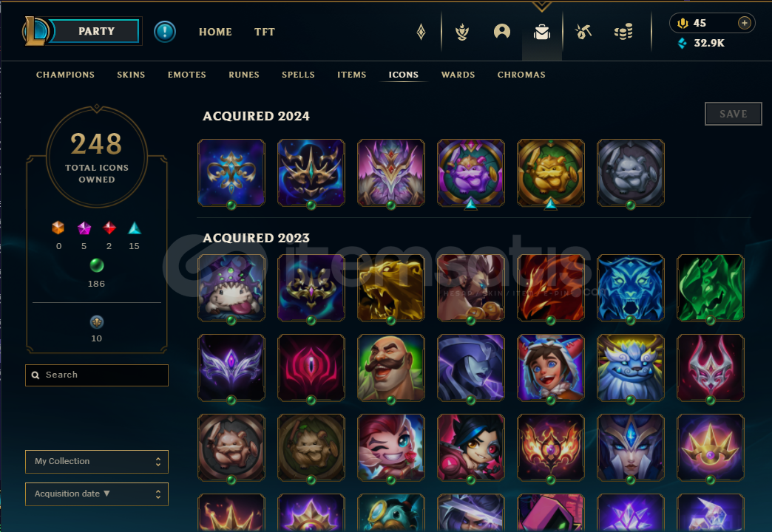
Task: Switch to the Skins tab
Action: pyautogui.click(x=131, y=75)
